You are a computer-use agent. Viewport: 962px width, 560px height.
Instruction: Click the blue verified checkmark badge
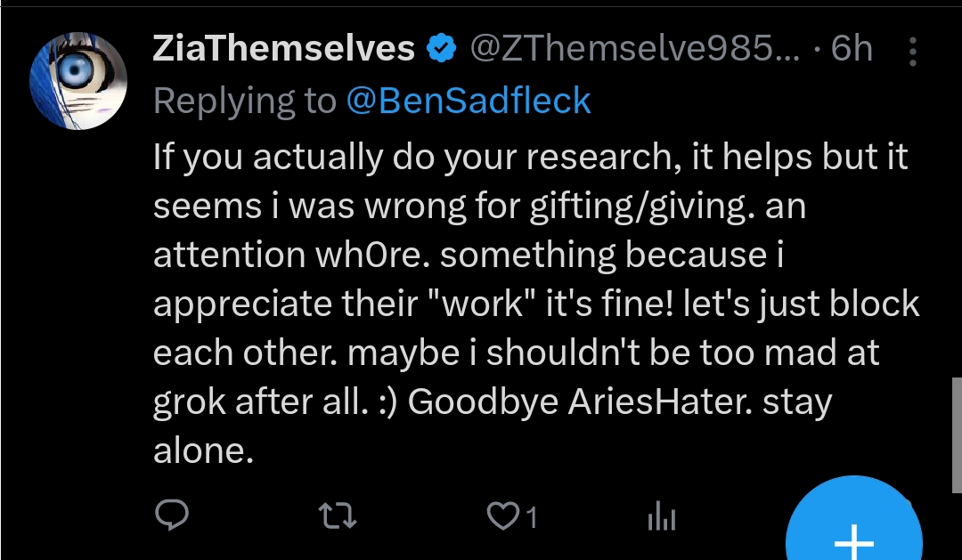443,49
